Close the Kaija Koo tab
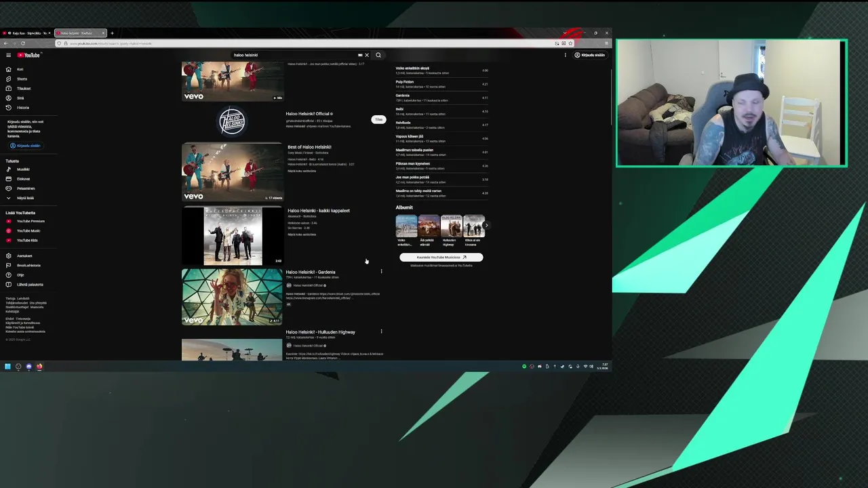The width and height of the screenshot is (868, 488). point(49,33)
